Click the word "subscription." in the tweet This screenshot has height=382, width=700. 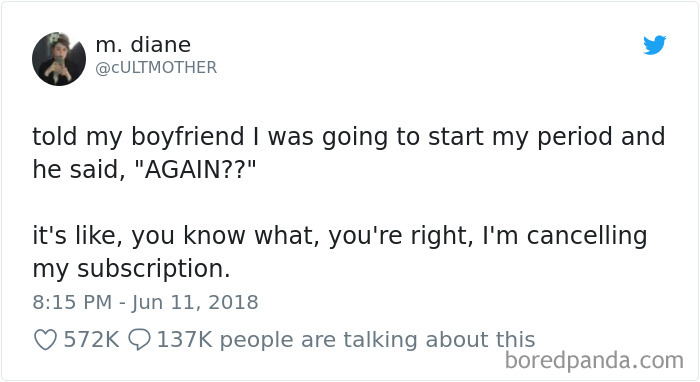pyautogui.click(x=154, y=269)
